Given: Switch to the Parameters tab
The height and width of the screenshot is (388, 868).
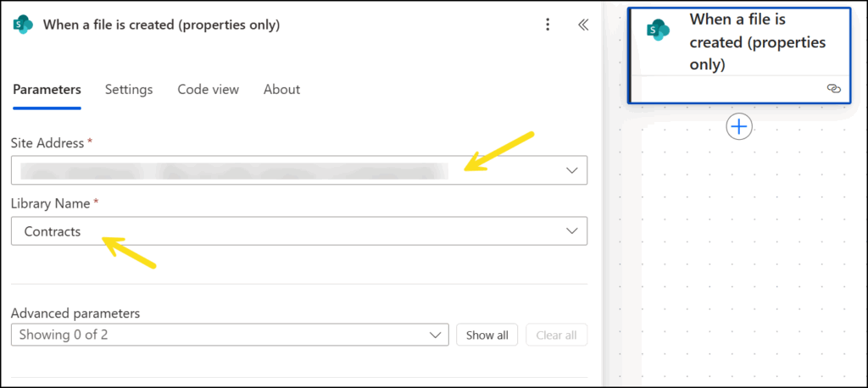Looking at the screenshot, I should click(47, 89).
